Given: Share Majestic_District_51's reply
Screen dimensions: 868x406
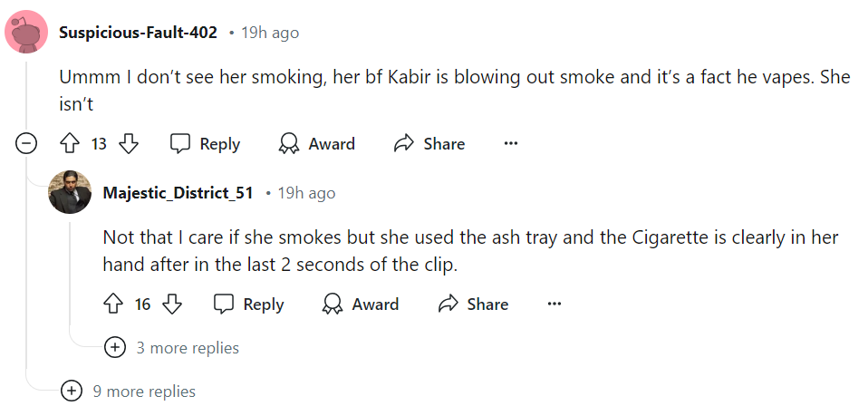Looking at the screenshot, I should pos(472,304).
